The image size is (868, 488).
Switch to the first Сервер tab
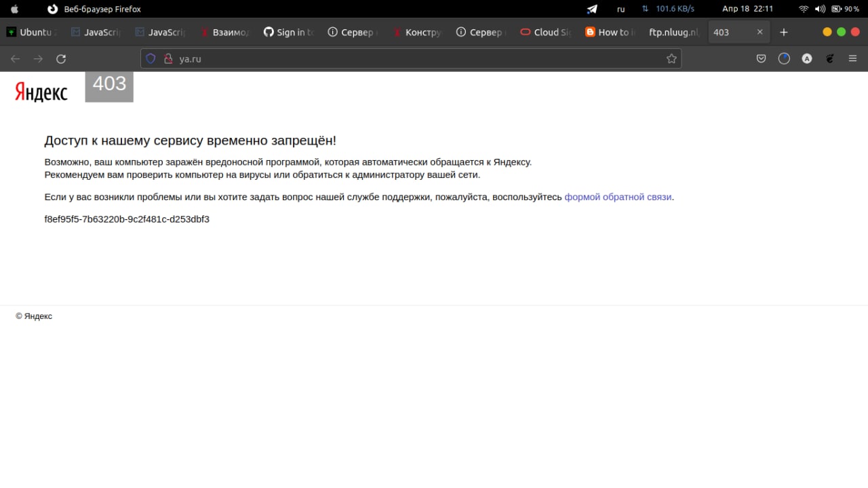point(353,32)
